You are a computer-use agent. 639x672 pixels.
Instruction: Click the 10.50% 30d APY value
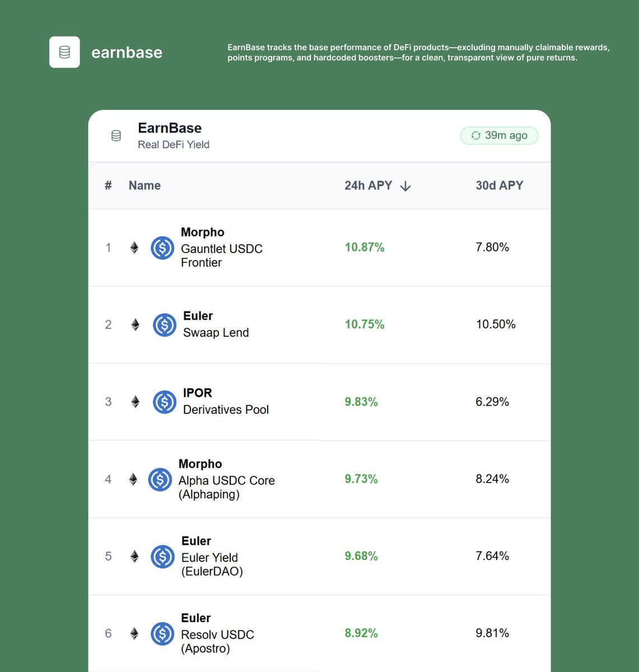496,324
